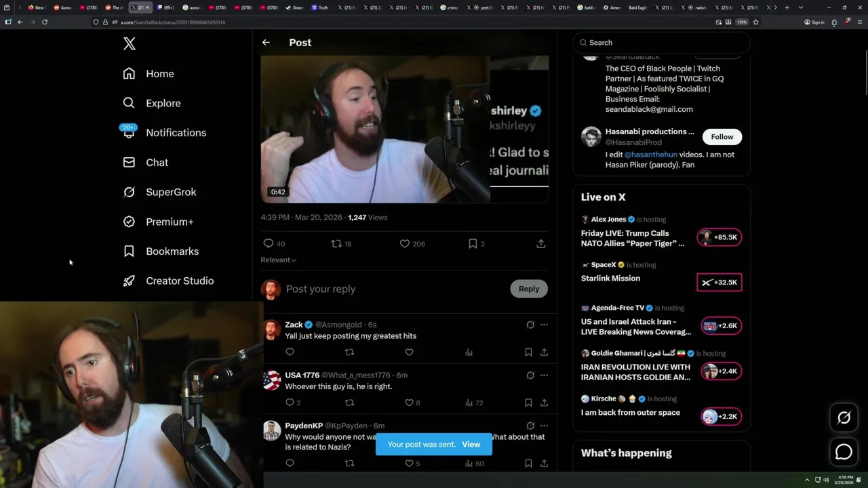Open Home in the left sidebar

149,74
